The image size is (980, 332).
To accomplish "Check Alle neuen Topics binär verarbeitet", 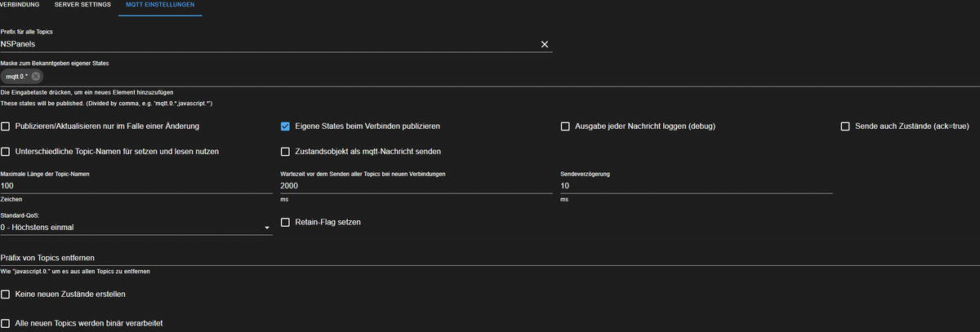I will 7,323.
